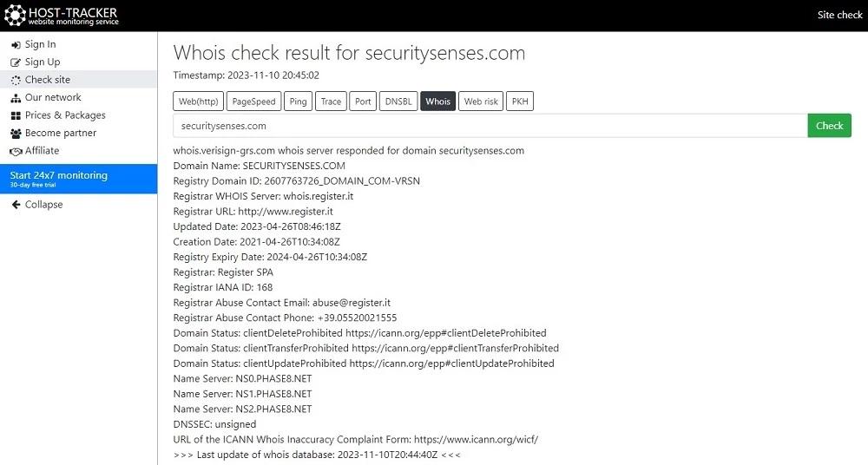
Task: Start 24x7 monitoring free trial
Action: point(79,179)
